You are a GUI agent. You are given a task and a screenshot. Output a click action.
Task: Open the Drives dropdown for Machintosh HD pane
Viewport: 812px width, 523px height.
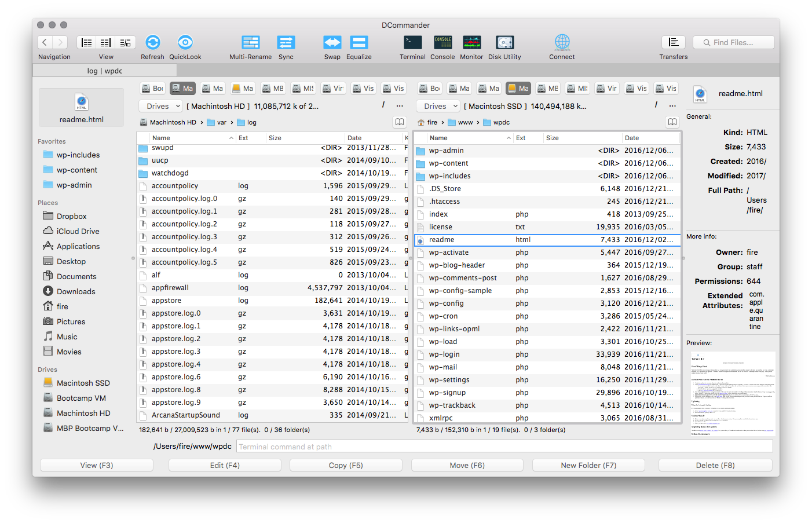point(161,106)
